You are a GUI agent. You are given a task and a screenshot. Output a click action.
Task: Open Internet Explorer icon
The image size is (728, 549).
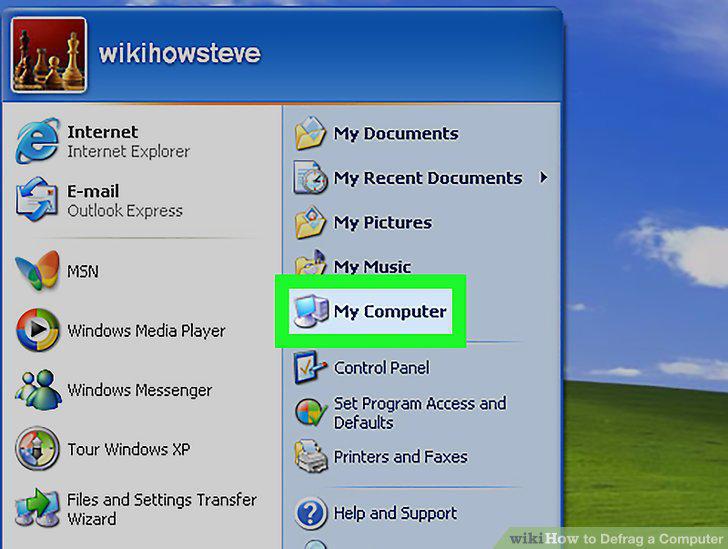coord(37,141)
